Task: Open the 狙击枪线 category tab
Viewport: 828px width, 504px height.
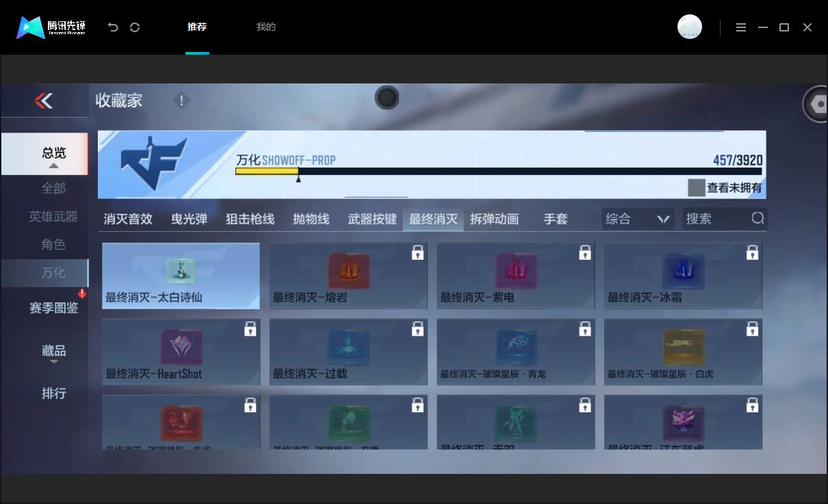Action: coord(250,219)
